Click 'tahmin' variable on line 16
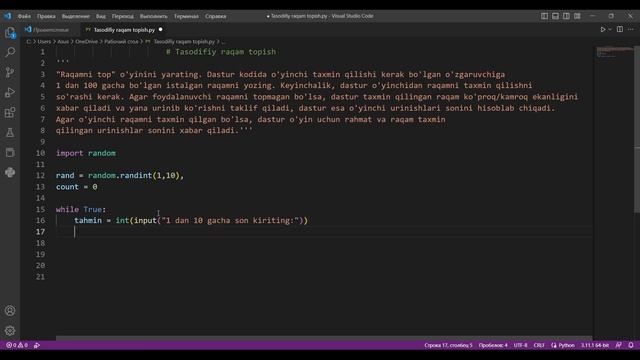This screenshot has width=640, height=360. point(88,220)
